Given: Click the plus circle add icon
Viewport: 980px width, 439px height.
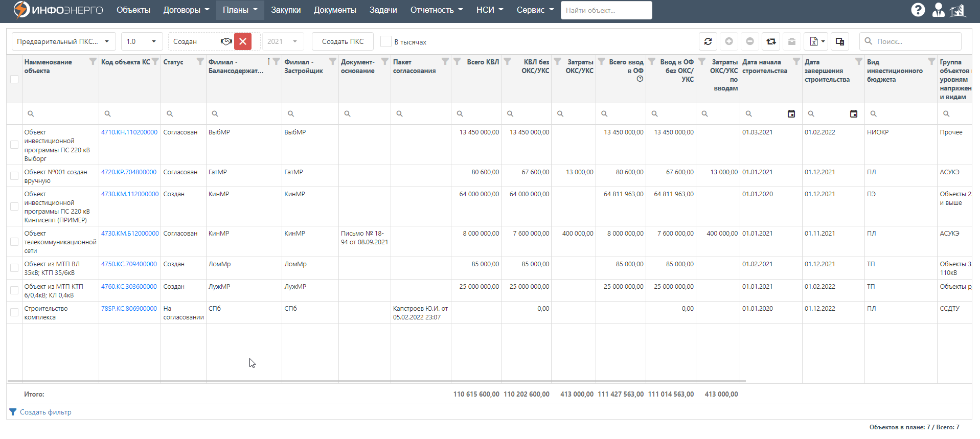Looking at the screenshot, I should 729,41.
